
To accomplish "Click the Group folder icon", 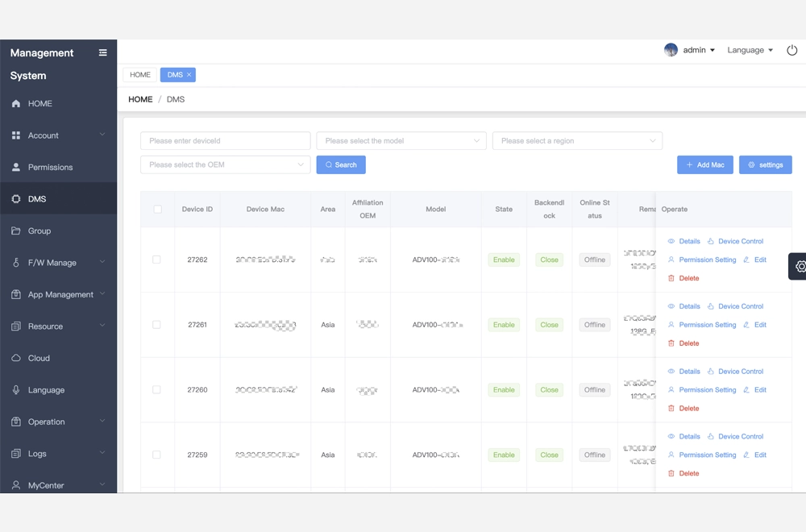I will pos(16,231).
